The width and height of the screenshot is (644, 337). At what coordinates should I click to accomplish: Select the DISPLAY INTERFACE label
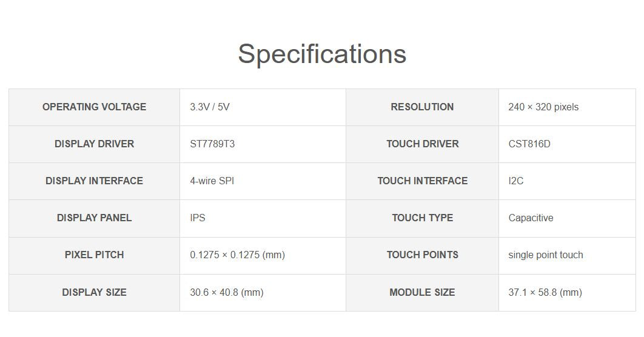pyautogui.click(x=94, y=181)
